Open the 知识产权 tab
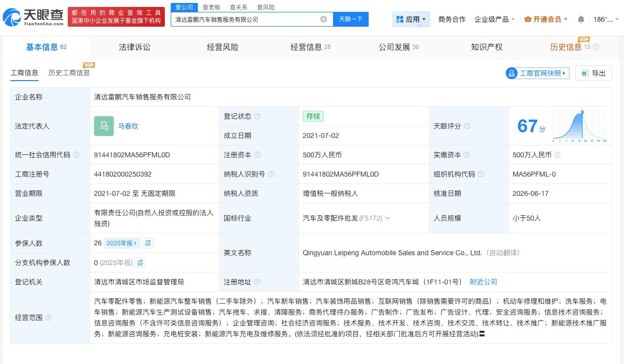Image resolution: width=624 pixels, height=364 pixels. click(x=487, y=47)
